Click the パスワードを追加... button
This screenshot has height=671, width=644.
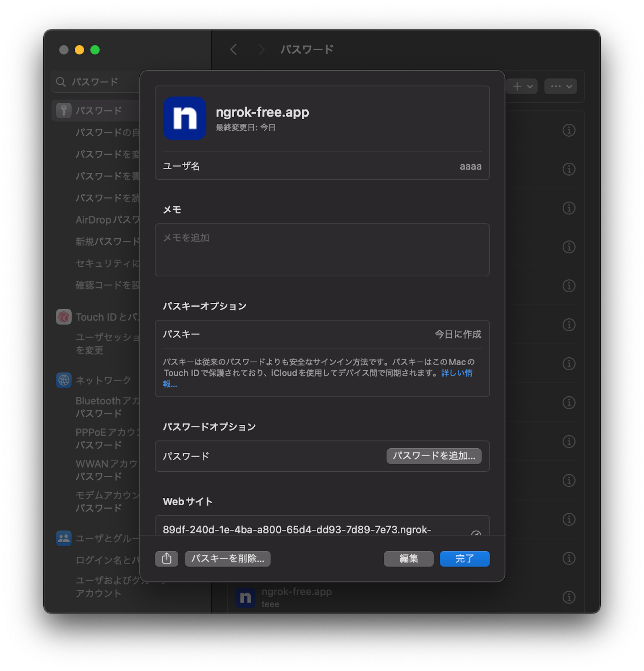pos(434,456)
